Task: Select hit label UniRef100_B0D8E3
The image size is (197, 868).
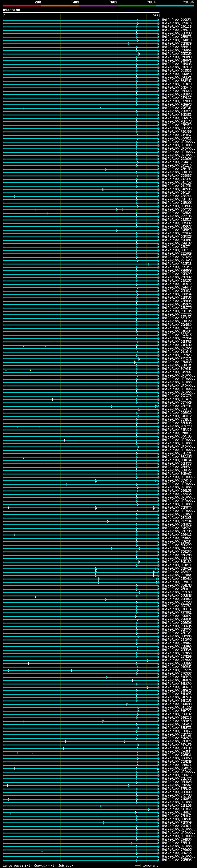Action: [x=176, y=115]
